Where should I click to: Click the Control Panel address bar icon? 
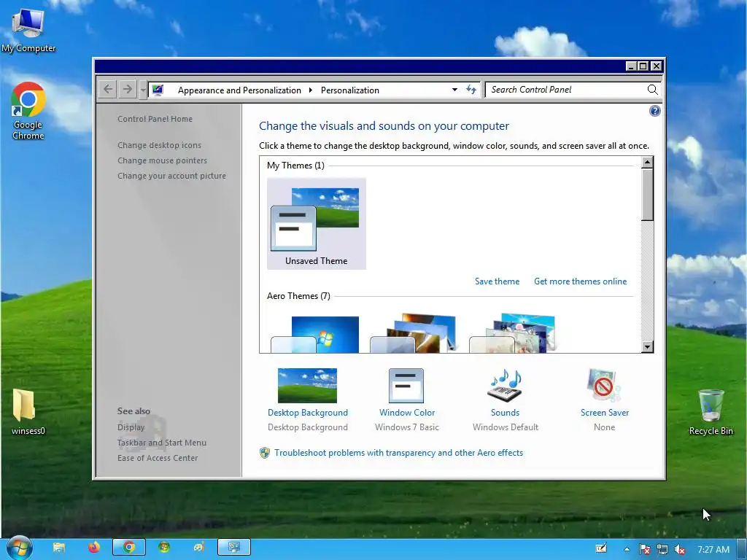click(x=158, y=90)
